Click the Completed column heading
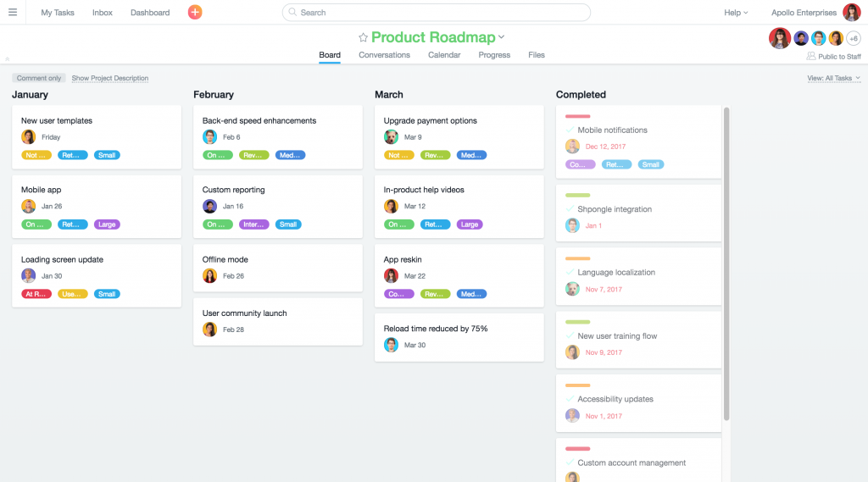 coord(581,95)
